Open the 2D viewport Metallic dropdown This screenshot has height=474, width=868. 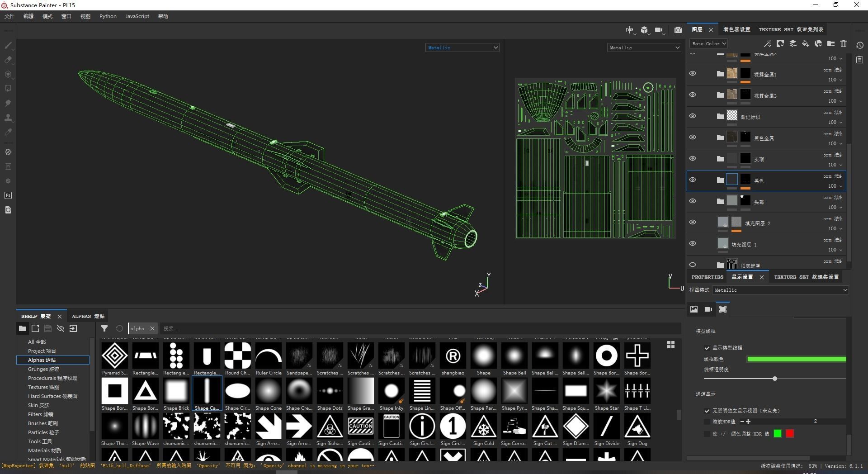644,47
